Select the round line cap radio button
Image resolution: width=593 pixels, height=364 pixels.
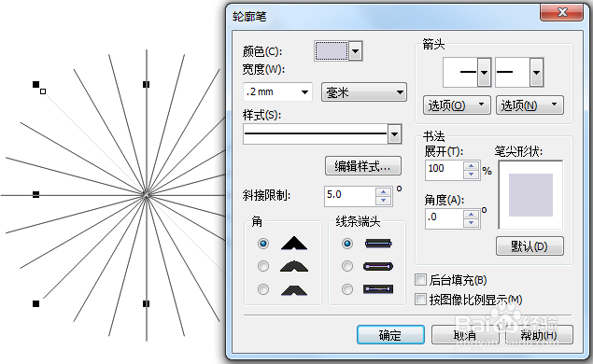click(x=347, y=267)
